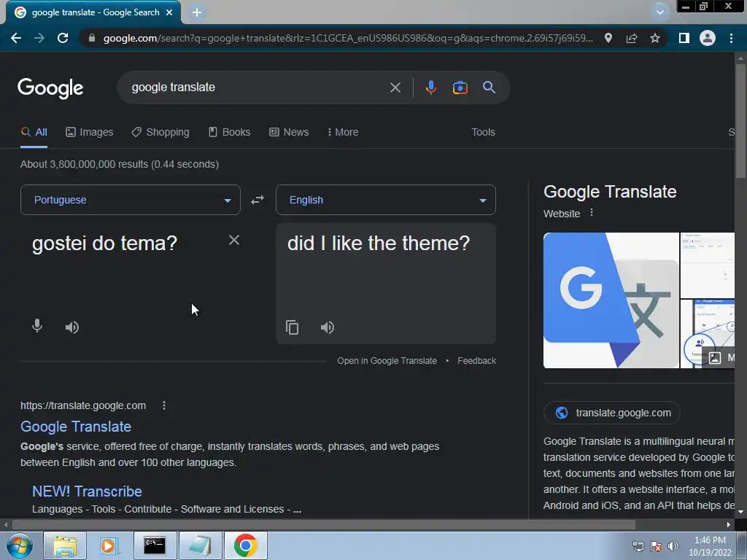Bookmark this page with star icon

[655, 38]
